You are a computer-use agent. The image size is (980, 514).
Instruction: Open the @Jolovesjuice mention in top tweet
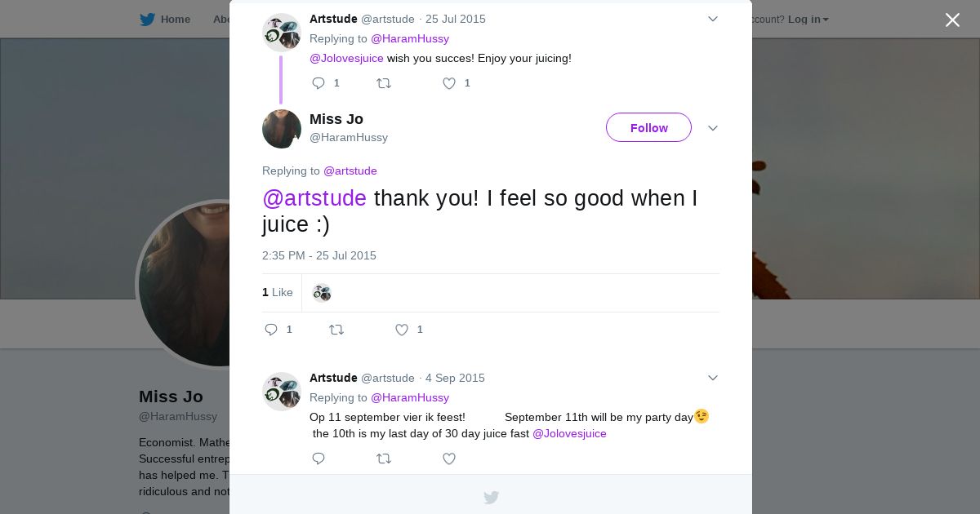(x=346, y=58)
